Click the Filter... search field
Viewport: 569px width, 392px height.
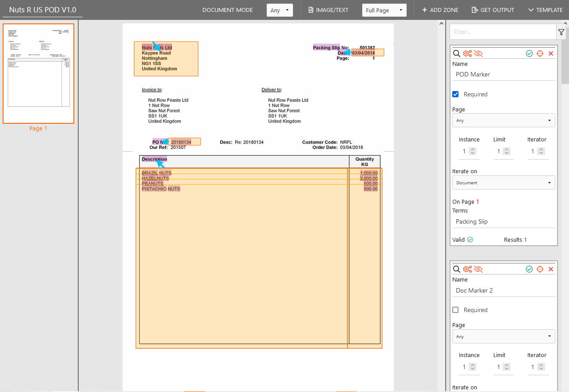502,32
